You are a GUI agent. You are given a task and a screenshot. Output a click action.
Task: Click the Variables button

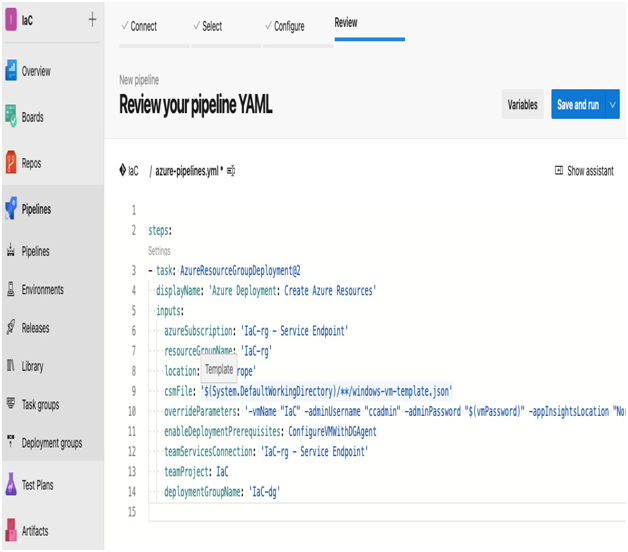pos(522,105)
